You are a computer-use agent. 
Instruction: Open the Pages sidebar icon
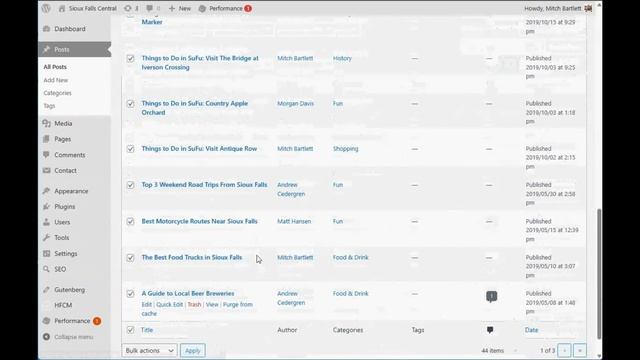click(47, 139)
